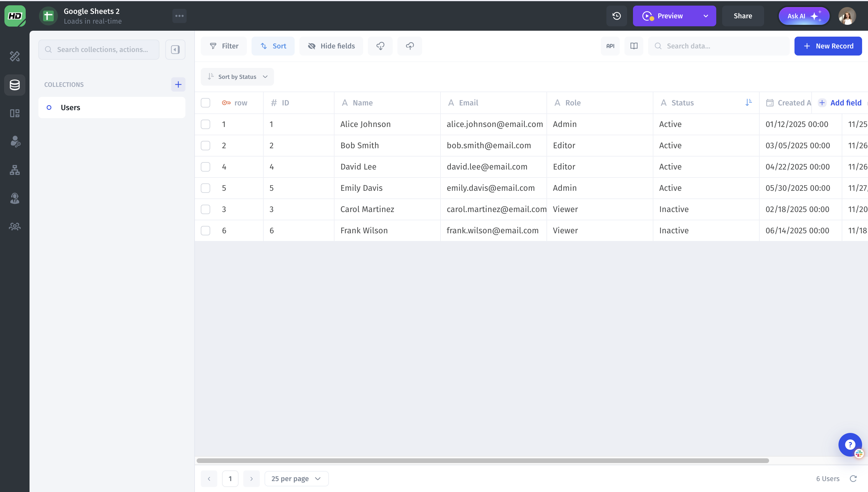Open the version history clock icon
This screenshot has height=492, width=868.
pyautogui.click(x=616, y=16)
